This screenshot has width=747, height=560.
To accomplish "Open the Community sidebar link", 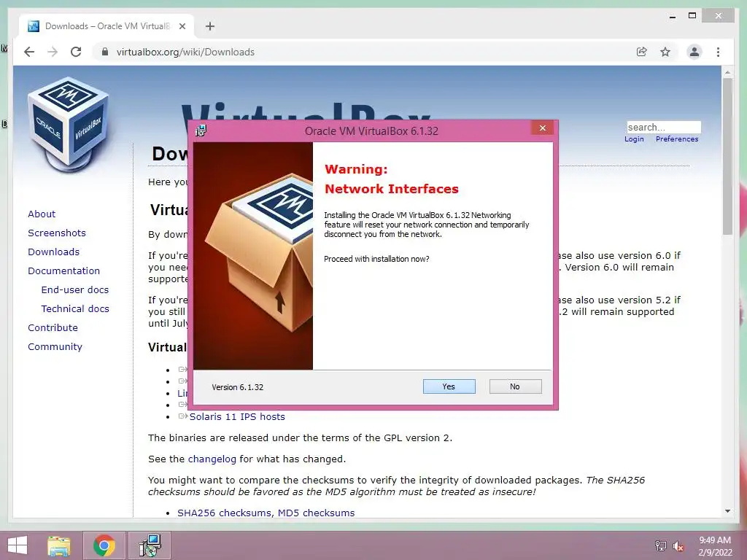I will (x=55, y=346).
